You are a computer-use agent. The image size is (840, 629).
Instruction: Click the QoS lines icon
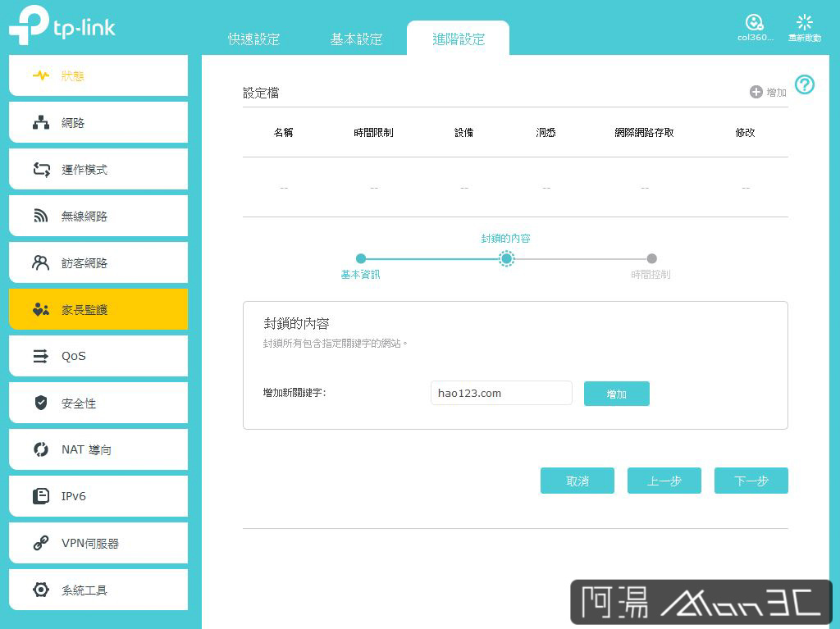tap(41, 356)
